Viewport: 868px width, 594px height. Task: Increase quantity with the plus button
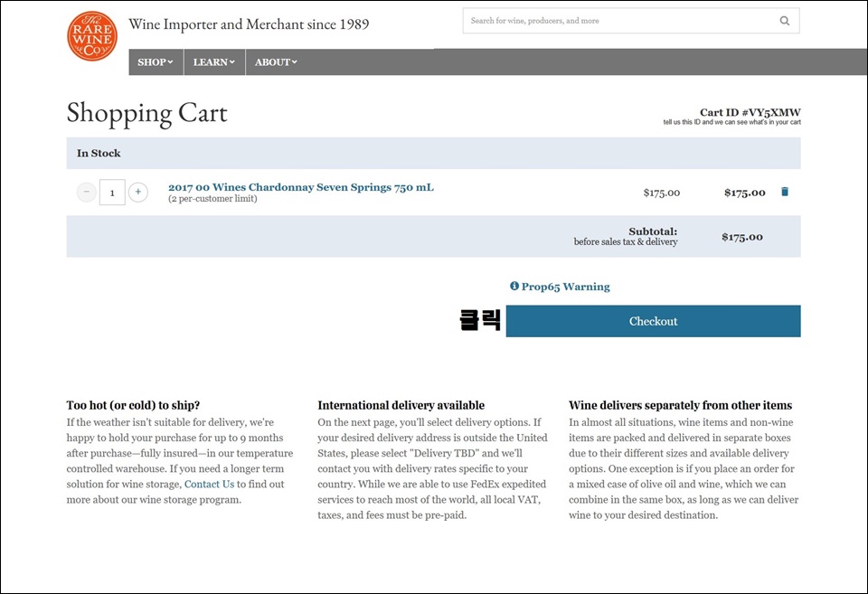pos(137,192)
